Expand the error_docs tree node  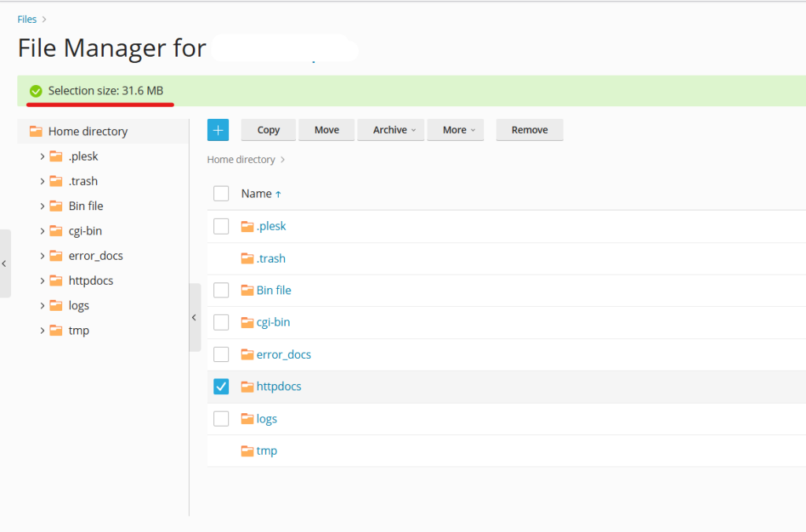pos(43,256)
